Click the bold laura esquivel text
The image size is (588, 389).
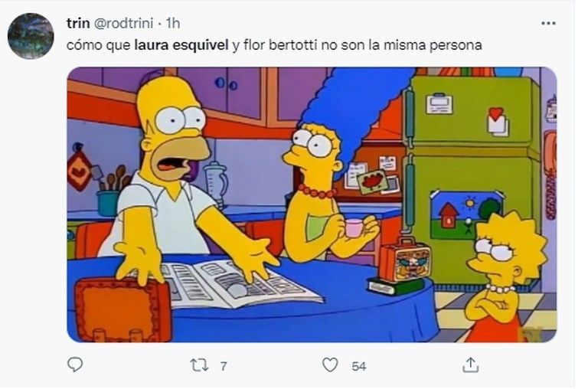[181, 45]
